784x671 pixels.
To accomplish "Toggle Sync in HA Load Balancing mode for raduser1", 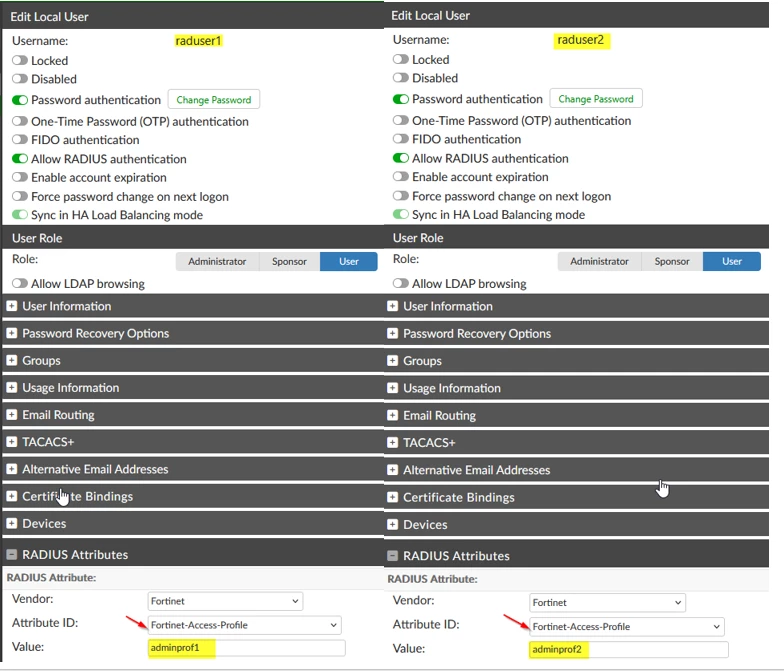I will pyautogui.click(x=20, y=215).
